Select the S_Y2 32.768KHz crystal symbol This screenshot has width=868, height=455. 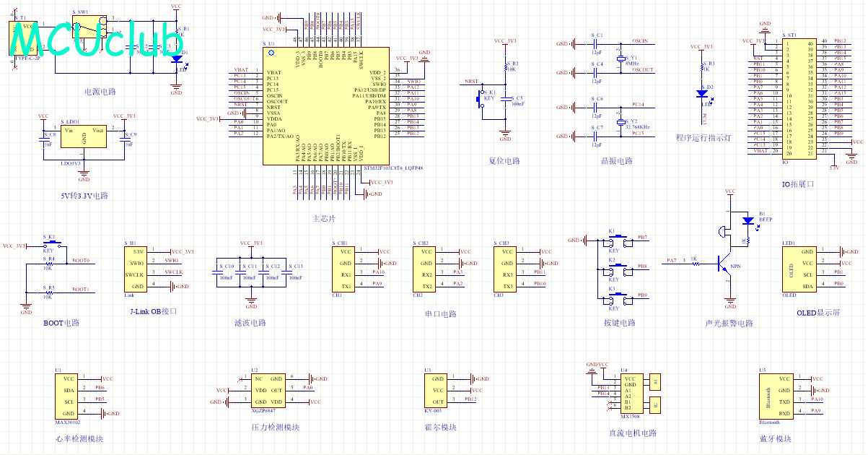click(620, 123)
